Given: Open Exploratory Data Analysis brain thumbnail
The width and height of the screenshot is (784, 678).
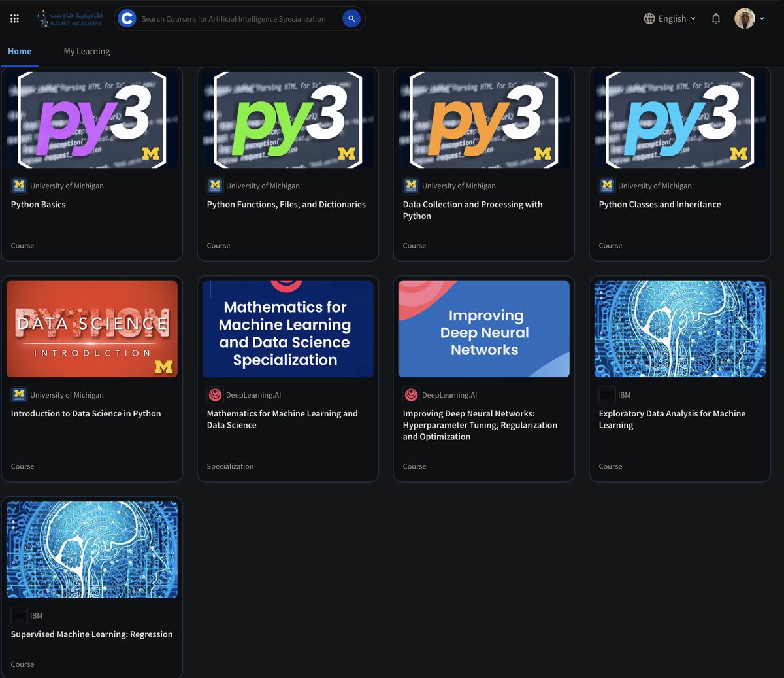Looking at the screenshot, I should pyautogui.click(x=680, y=329).
